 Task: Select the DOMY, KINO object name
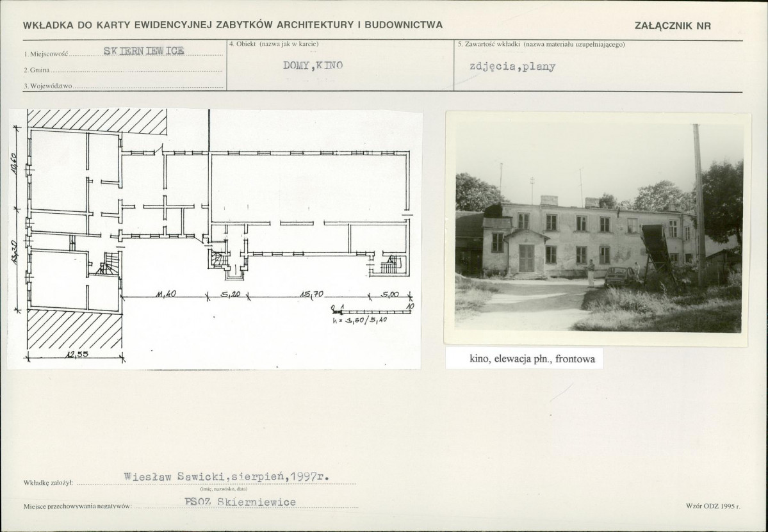[x=313, y=65]
